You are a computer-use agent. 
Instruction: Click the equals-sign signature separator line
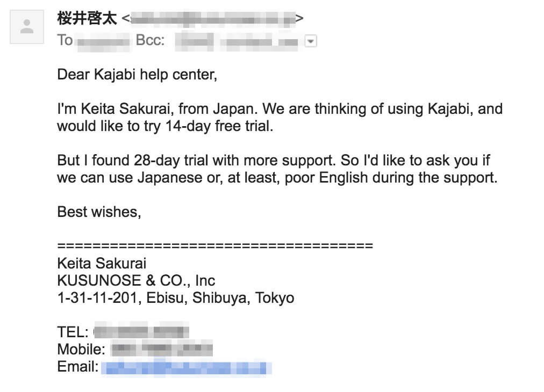[215, 246]
